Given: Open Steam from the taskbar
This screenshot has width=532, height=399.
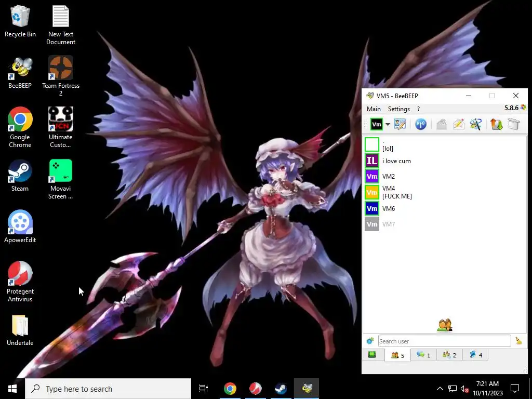Looking at the screenshot, I should (x=281, y=389).
